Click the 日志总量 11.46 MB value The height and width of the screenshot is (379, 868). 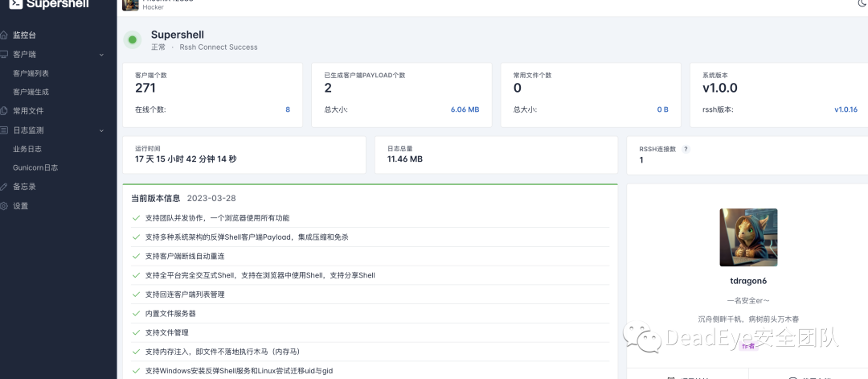click(x=405, y=159)
